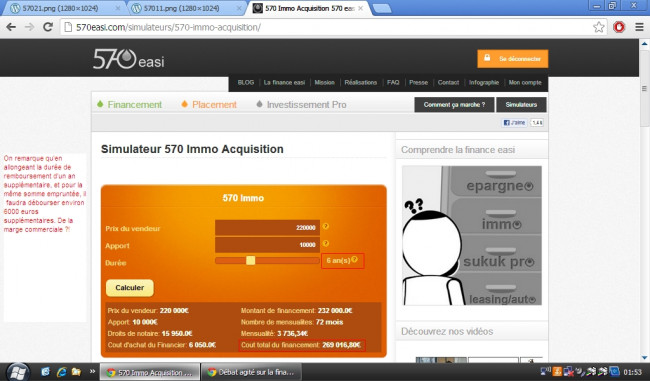Image resolution: width=650 pixels, height=381 pixels.
Task: Click the Durée slider handle
Action: (250, 260)
